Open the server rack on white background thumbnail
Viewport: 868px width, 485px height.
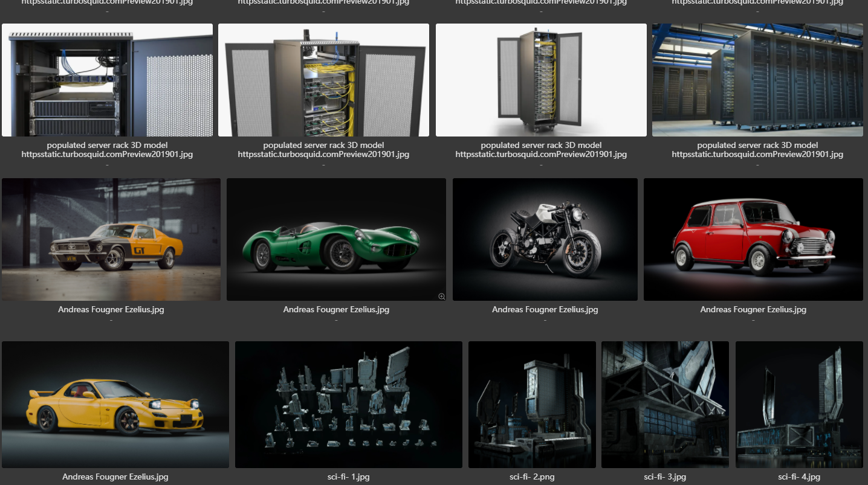coord(541,80)
